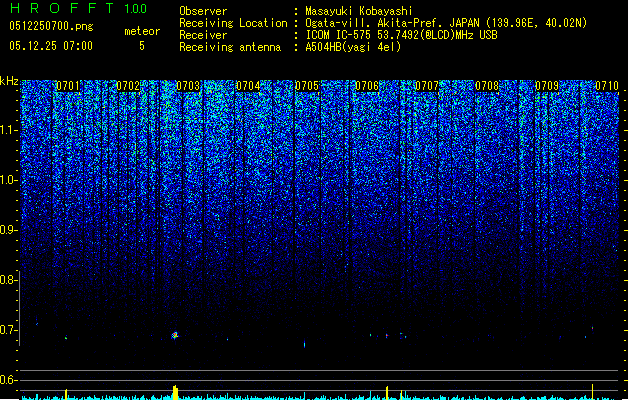The height and width of the screenshot is (400, 629).
Task: Click the 0706 time marker
Action: point(367,86)
